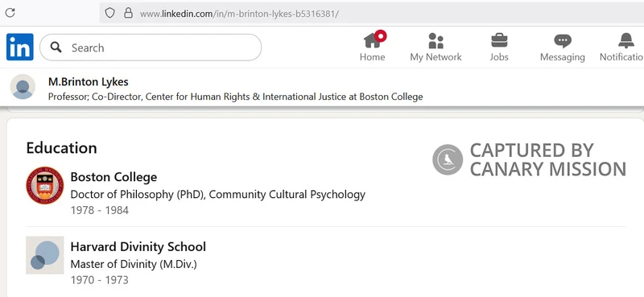Click the 1978 - 1984 date range
The image size is (644, 297).
pos(99,210)
